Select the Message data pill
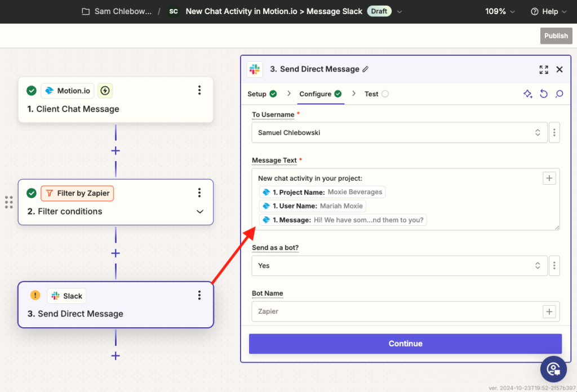Image resolution: width=577 pixels, height=392 pixels. pyautogui.click(x=343, y=220)
